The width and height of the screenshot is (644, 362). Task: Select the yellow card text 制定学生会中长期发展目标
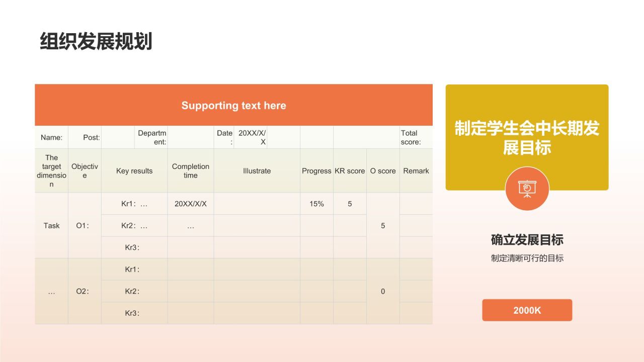(x=527, y=138)
